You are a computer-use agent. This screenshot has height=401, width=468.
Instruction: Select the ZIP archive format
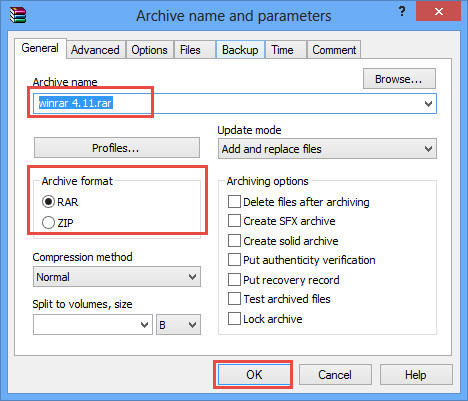click(x=48, y=223)
